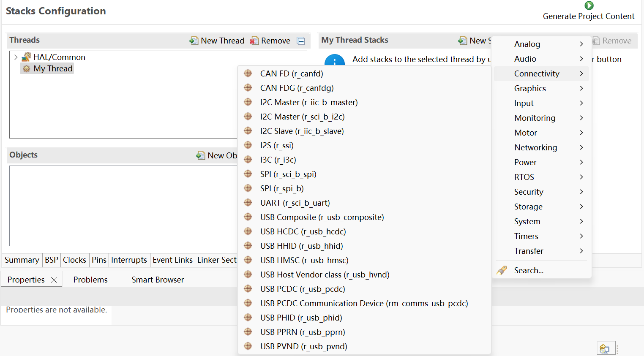Click Remove in My Thread Stacks panel
This screenshot has height=356, width=644.
click(612, 41)
